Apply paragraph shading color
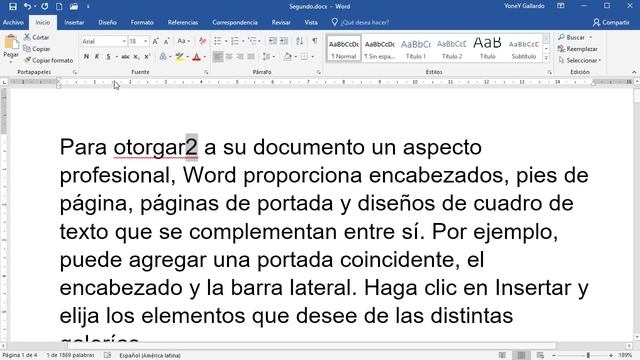The height and width of the screenshot is (360, 640). (288, 57)
